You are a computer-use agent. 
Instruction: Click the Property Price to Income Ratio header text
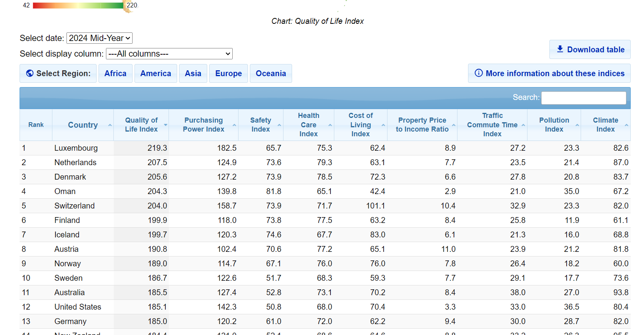coord(422,125)
